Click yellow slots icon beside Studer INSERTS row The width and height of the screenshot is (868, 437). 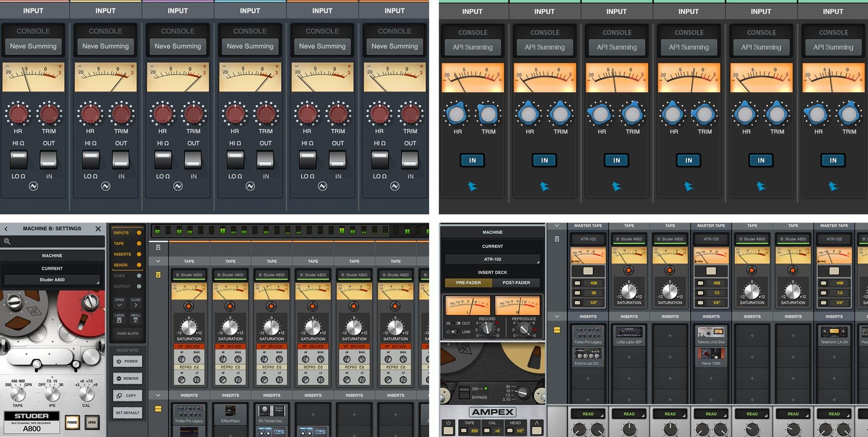pos(158,409)
